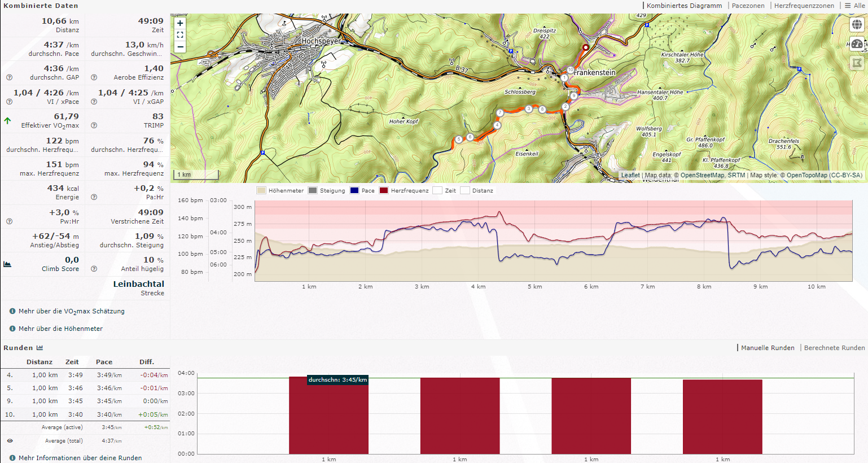The image size is (868, 463).
Task: Zoom in on the route map
Action: coord(180,23)
